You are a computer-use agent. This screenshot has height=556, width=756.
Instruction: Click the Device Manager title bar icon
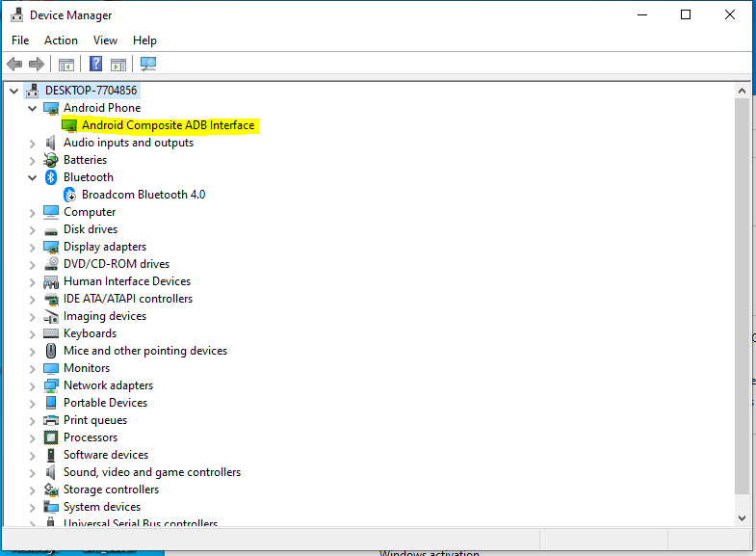point(15,15)
